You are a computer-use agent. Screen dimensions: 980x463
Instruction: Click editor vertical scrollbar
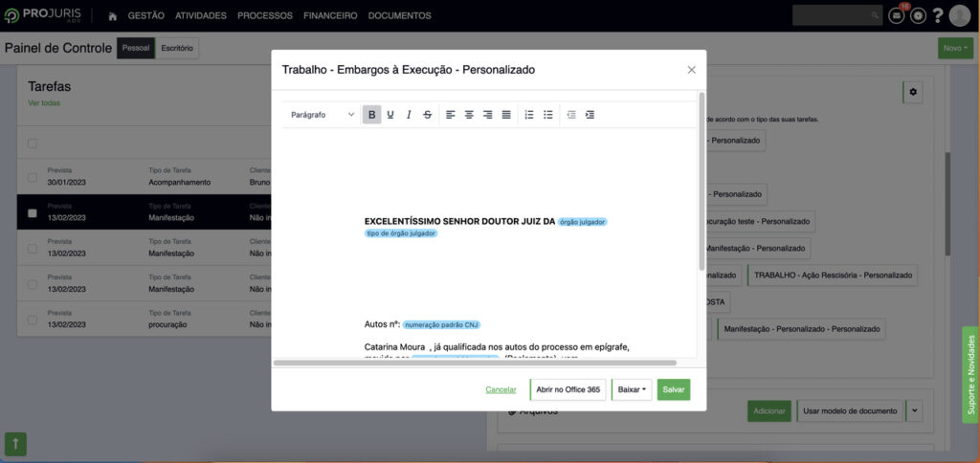(x=702, y=181)
